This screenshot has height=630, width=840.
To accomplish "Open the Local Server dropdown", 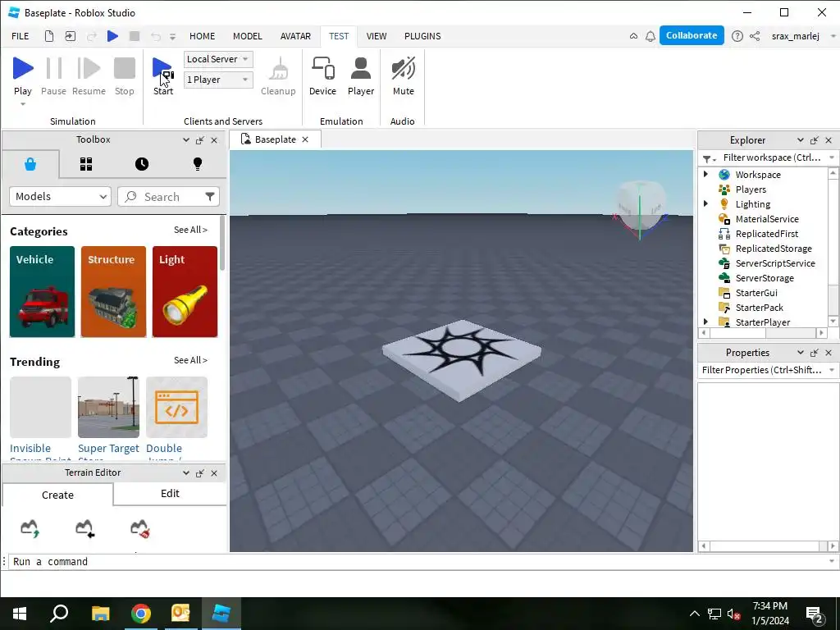I will click(218, 59).
